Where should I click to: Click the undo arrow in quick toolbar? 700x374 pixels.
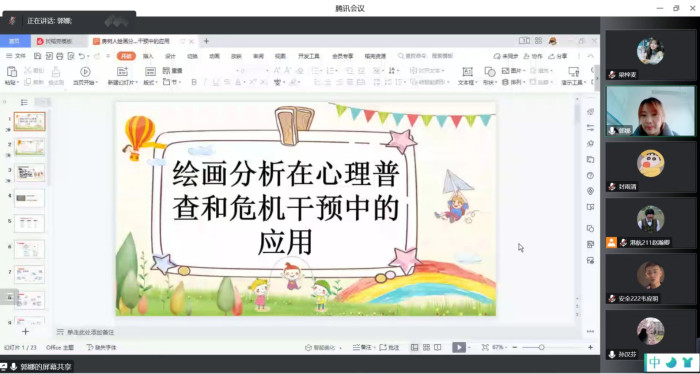pyautogui.click(x=82, y=56)
